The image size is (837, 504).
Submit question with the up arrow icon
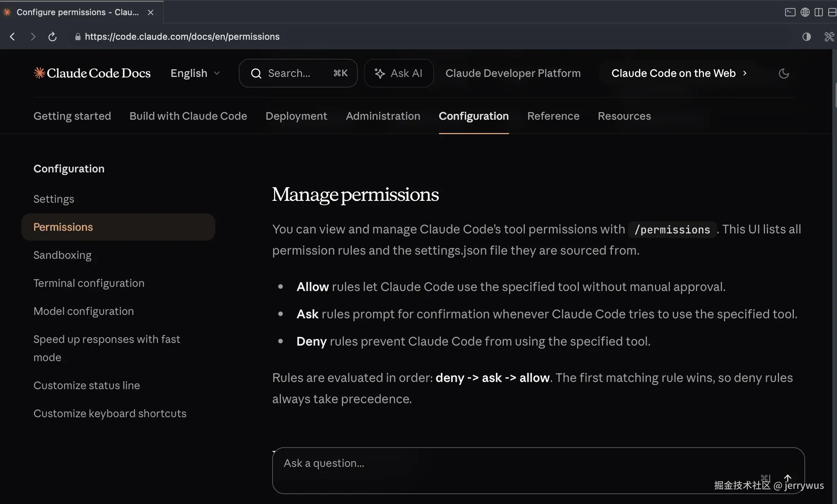(x=788, y=478)
